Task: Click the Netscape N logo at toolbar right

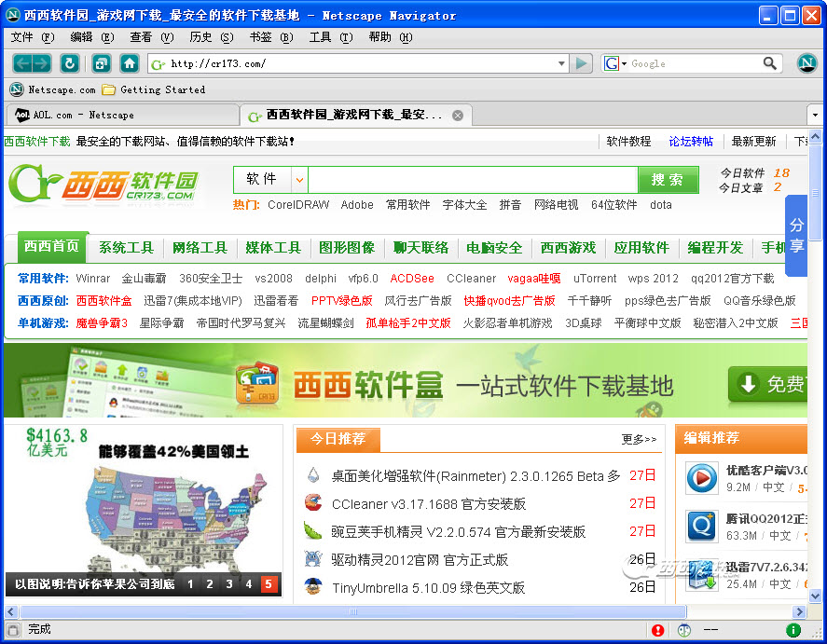Action: click(806, 63)
